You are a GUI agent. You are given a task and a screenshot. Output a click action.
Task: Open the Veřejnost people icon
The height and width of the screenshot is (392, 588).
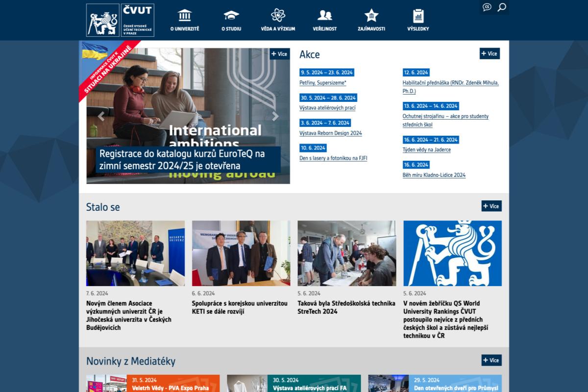[325, 15]
